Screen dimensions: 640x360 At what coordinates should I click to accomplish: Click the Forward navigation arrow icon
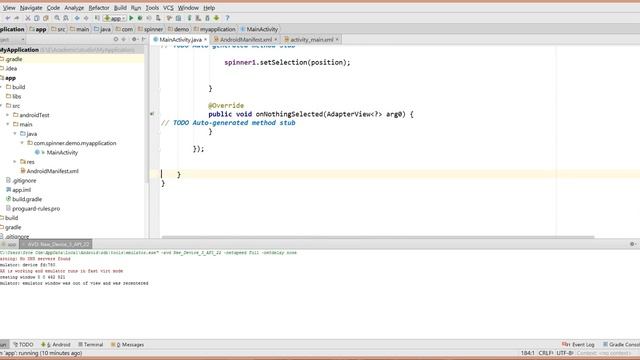click(x=86, y=18)
